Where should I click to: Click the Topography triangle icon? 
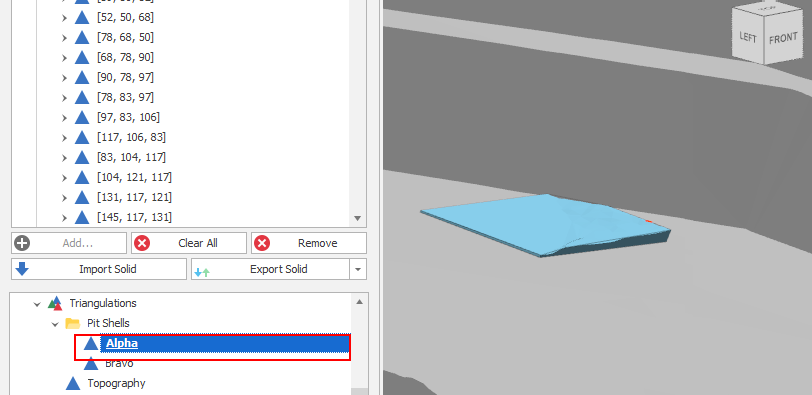[73, 384]
